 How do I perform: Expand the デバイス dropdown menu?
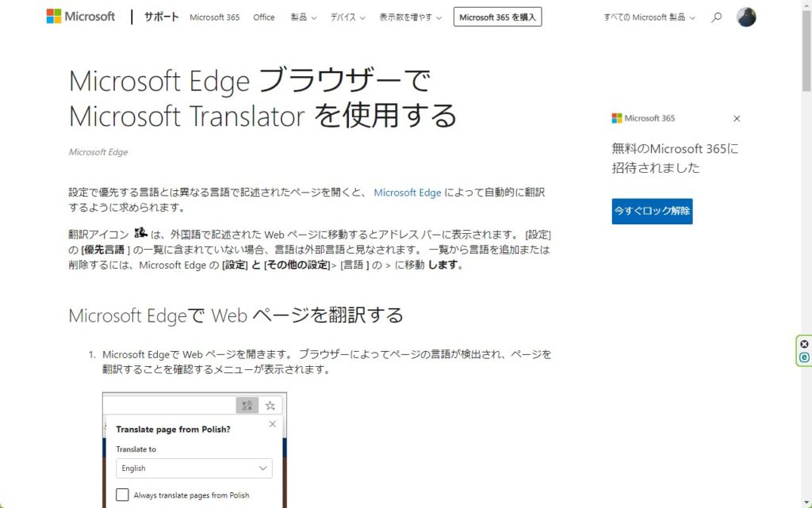(347, 17)
